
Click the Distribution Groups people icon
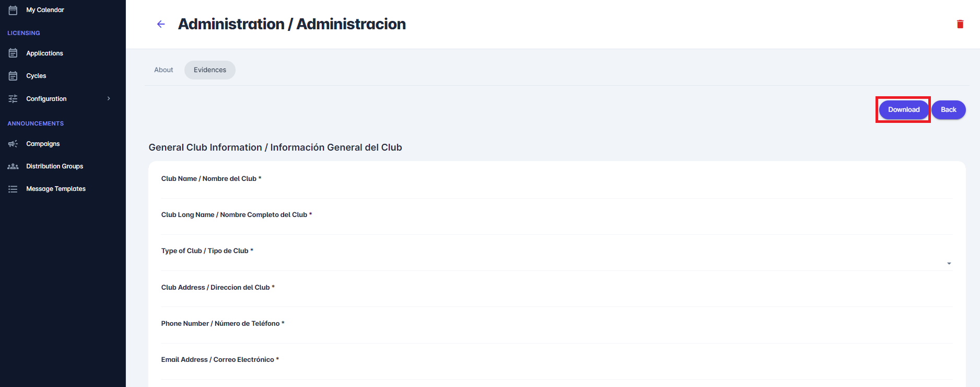[x=13, y=166]
